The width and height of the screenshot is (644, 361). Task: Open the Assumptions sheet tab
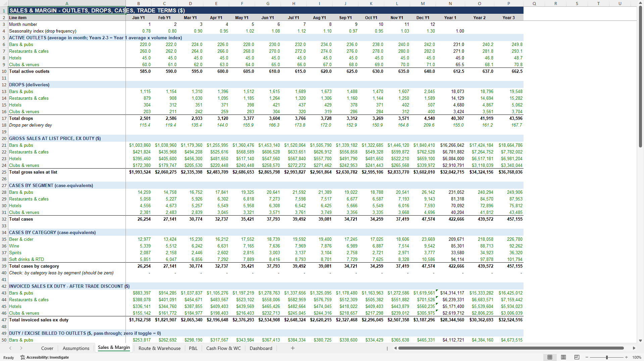[76, 348]
